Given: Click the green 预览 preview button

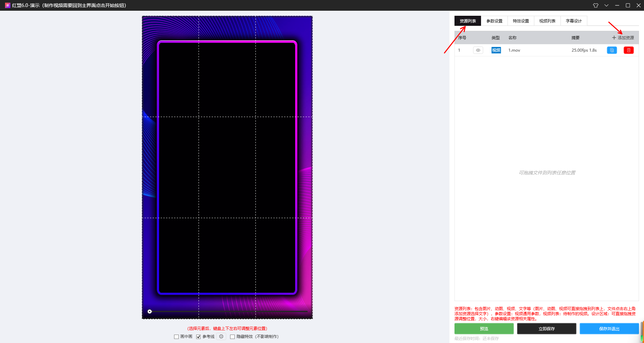Looking at the screenshot, I should click(484, 329).
